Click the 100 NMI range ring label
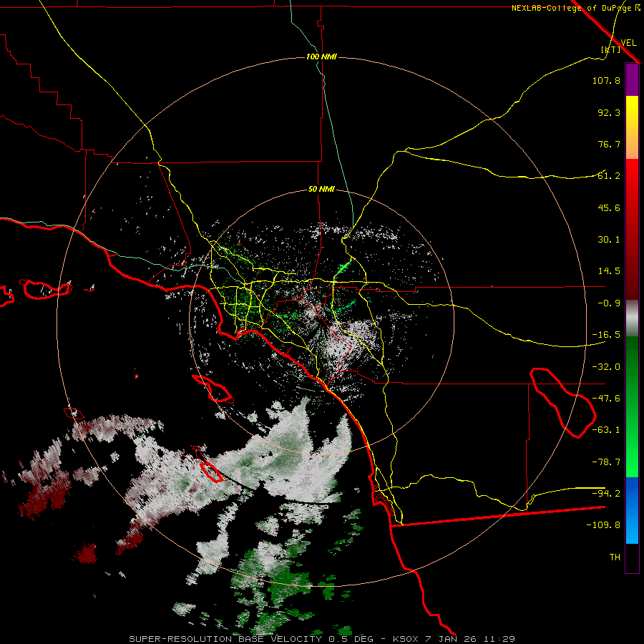 coord(321,57)
